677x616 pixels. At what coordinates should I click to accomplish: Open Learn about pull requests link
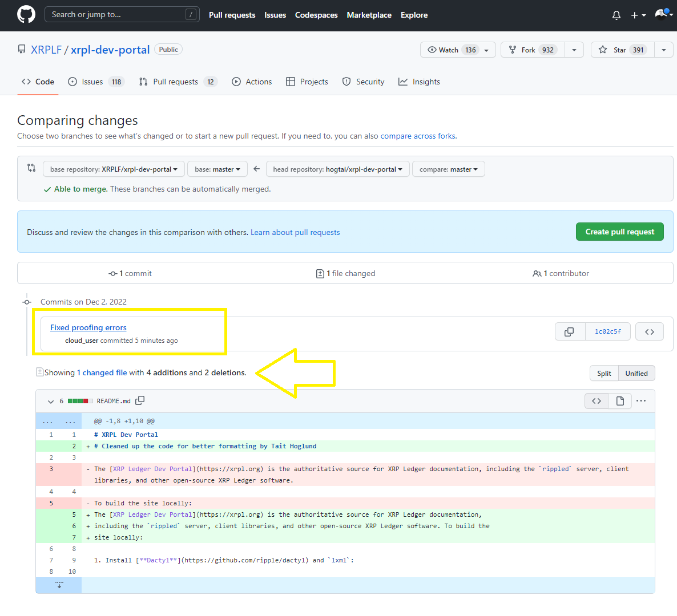click(295, 232)
